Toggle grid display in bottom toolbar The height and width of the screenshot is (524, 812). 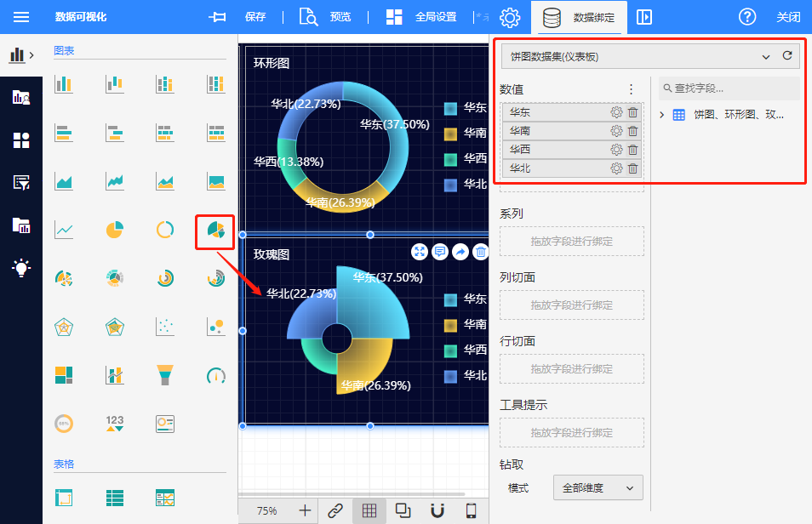[369, 510]
